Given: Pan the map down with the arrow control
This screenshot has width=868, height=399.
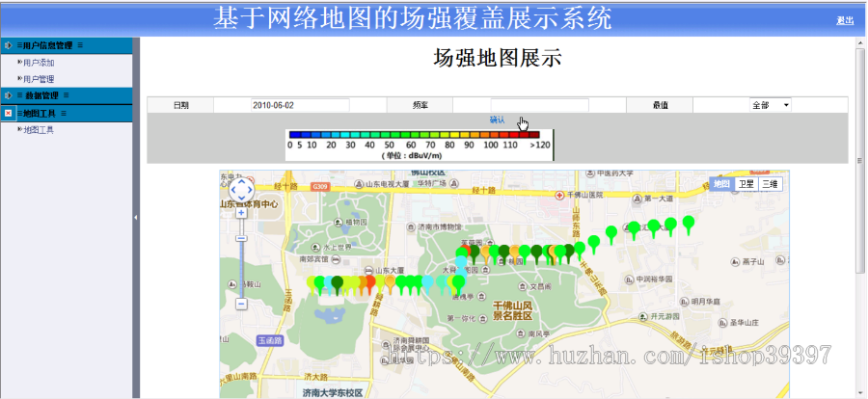Looking at the screenshot, I should coord(241,199).
